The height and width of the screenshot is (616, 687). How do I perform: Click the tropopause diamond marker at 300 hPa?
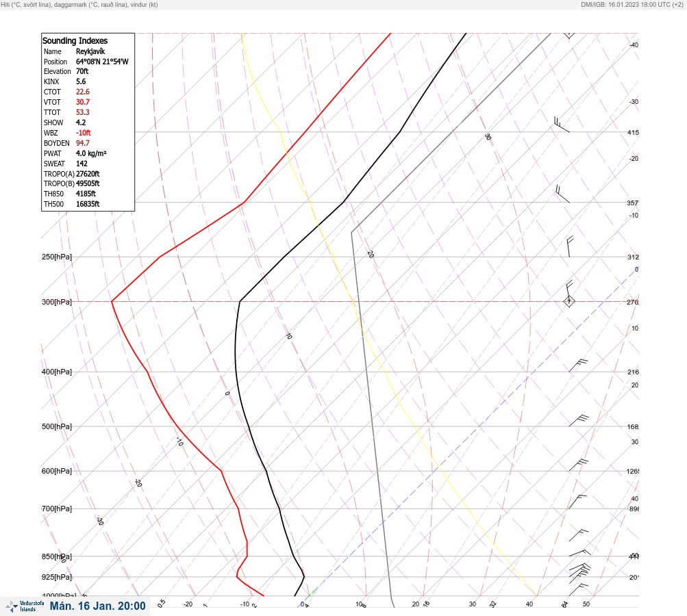[569, 301]
